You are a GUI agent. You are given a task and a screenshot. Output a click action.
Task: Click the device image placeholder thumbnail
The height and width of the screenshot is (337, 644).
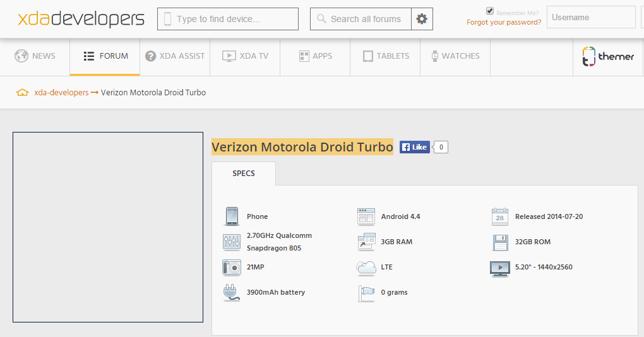108,227
